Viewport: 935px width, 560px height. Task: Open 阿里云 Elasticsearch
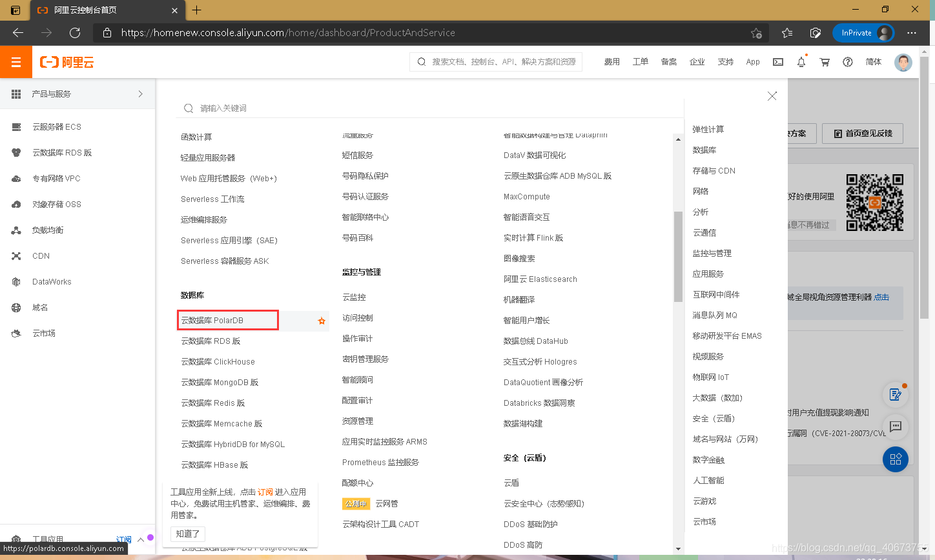pyautogui.click(x=540, y=279)
